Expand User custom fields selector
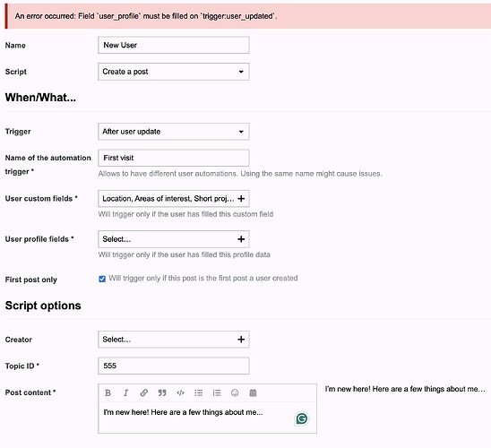491x448 pixels. [174, 199]
